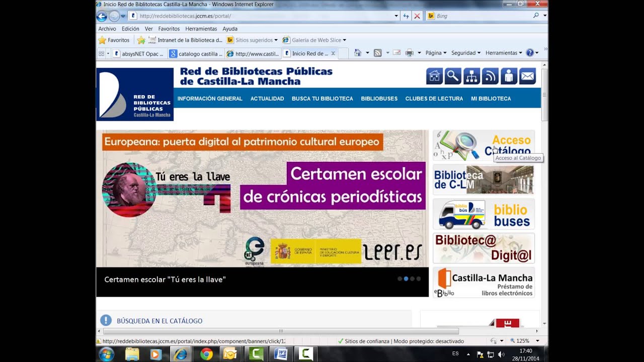The width and height of the screenshot is (644, 362).
Task: Open the Biblioteca de C-LM banner
Action: tap(484, 179)
